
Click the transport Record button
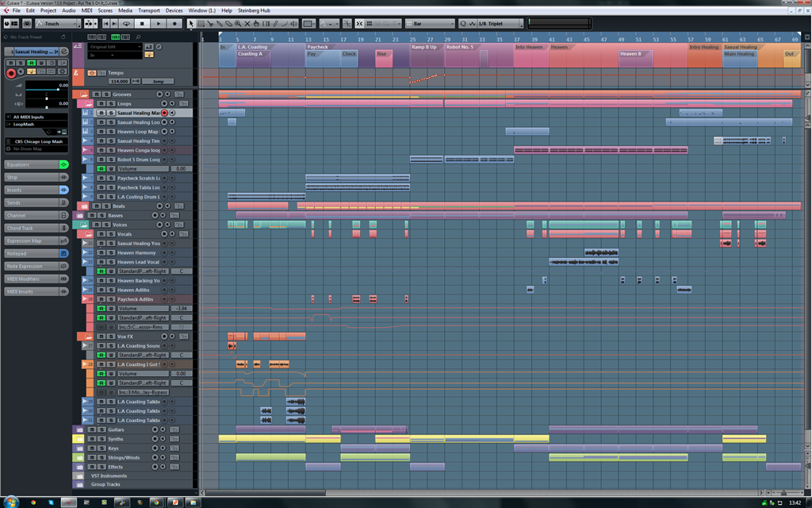tap(174, 23)
